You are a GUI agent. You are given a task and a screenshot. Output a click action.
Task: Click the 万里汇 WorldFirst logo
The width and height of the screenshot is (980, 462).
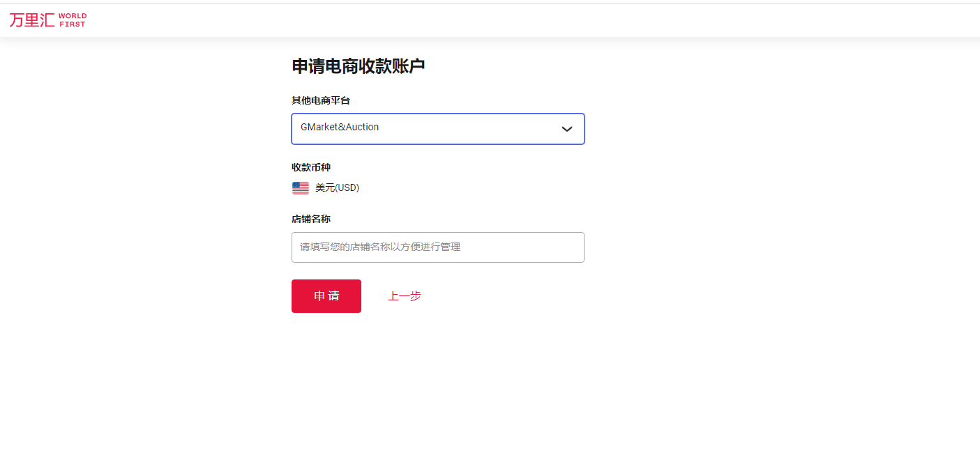click(47, 20)
